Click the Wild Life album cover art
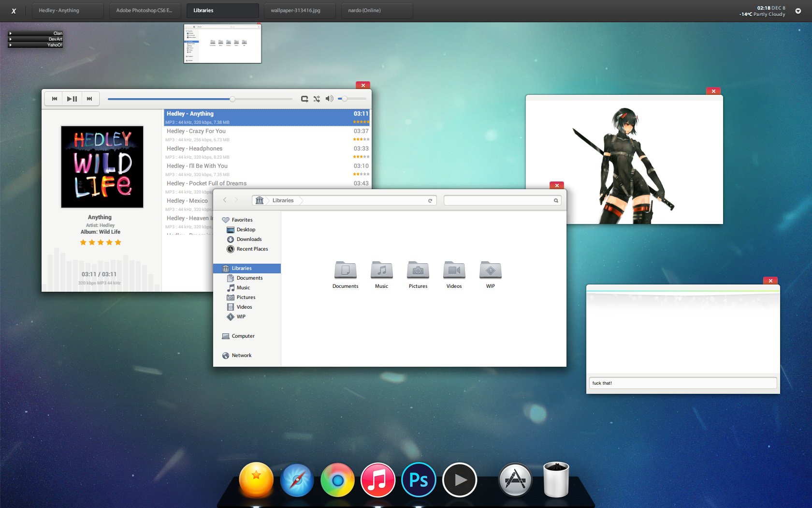Screen dimensions: 812x508 102,167
